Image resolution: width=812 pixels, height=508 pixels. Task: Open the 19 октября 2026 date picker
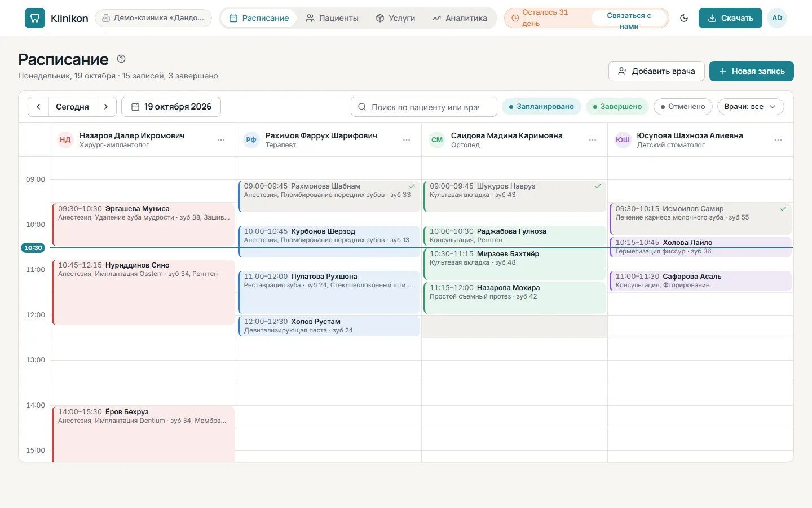[x=171, y=107]
